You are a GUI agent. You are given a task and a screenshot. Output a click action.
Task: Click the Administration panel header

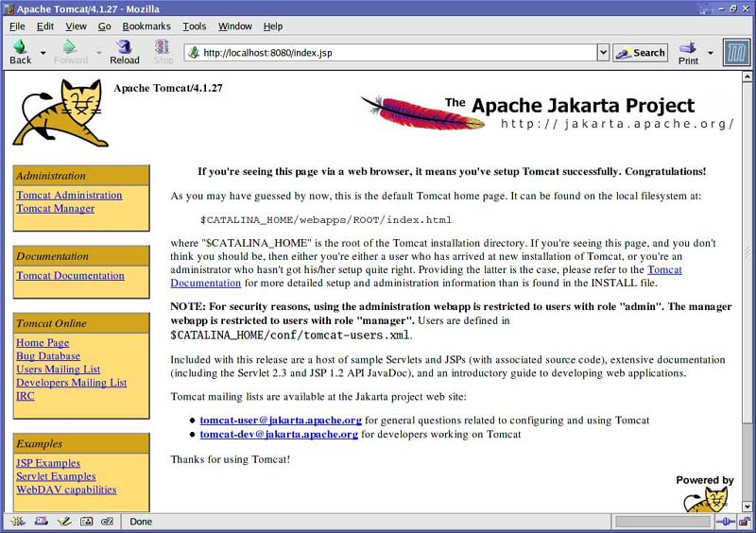pyautogui.click(x=81, y=176)
